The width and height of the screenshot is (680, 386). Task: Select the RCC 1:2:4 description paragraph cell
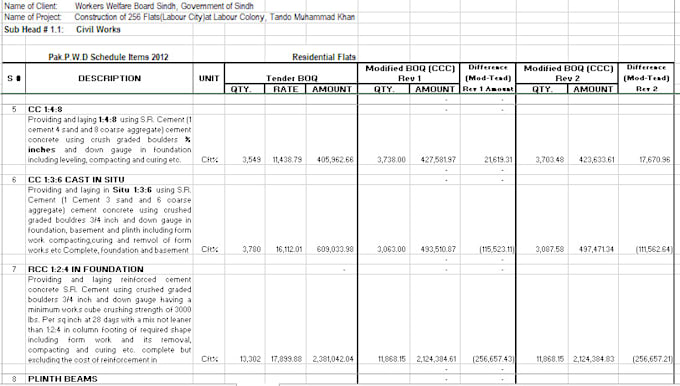(109, 320)
